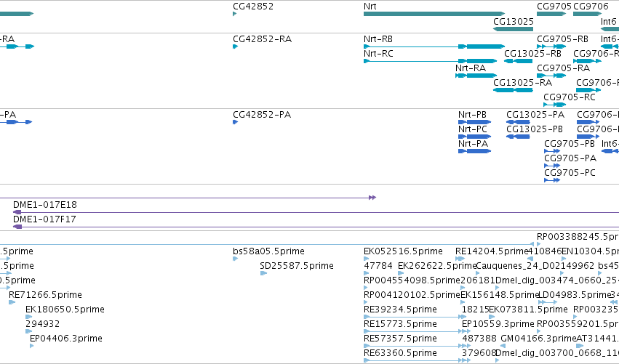The image size is (619, 364).
Task: Click the EP04406.3prime EST label
Action: click(66, 339)
